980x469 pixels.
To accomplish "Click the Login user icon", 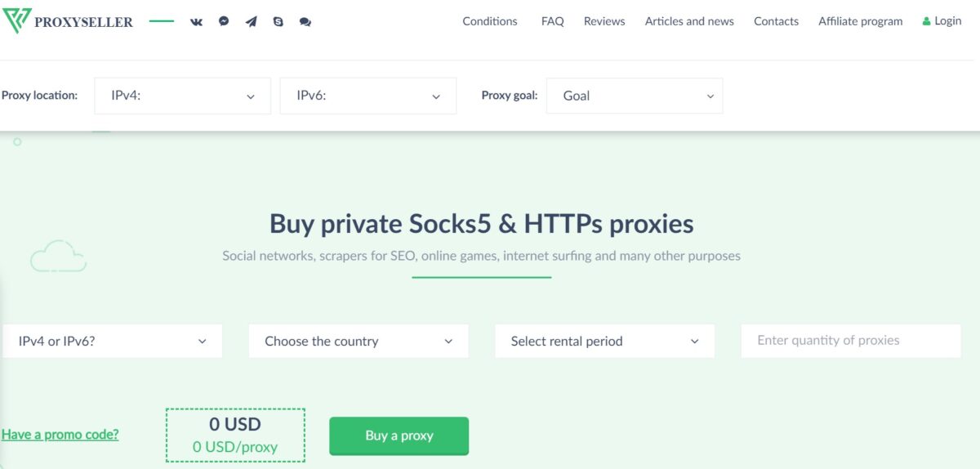I will tap(926, 21).
